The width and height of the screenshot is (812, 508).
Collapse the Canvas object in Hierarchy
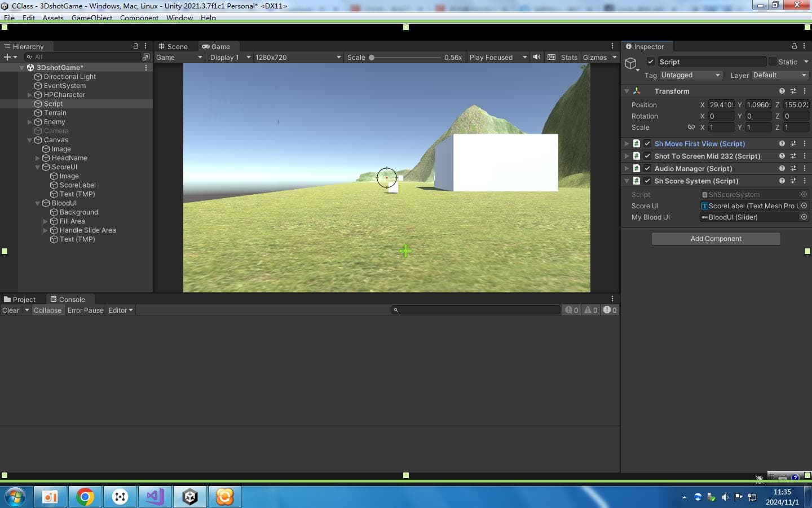pyautogui.click(x=30, y=140)
